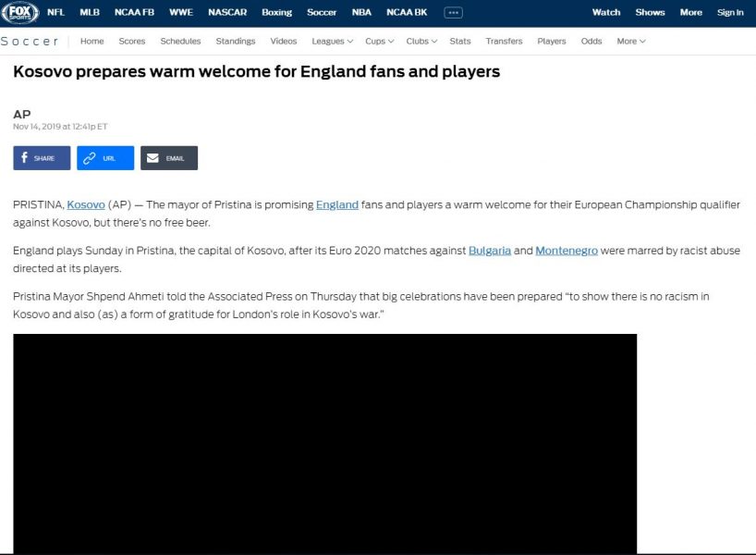Follow the Kosovo link in article
This screenshot has width=756, height=555.
[86, 204]
